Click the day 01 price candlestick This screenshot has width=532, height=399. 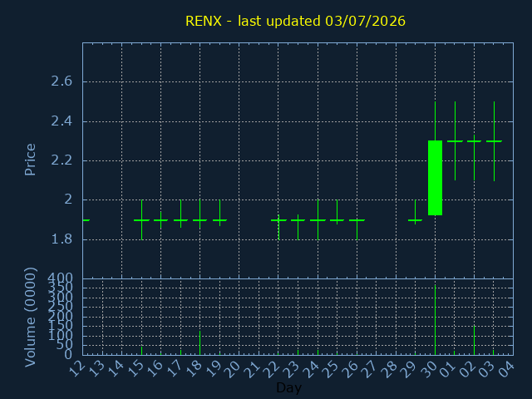(455, 140)
